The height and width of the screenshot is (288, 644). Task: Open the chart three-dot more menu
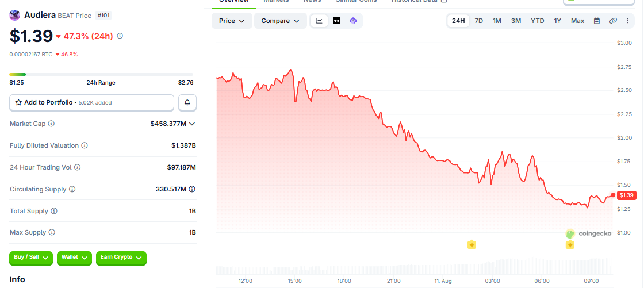[x=627, y=21]
